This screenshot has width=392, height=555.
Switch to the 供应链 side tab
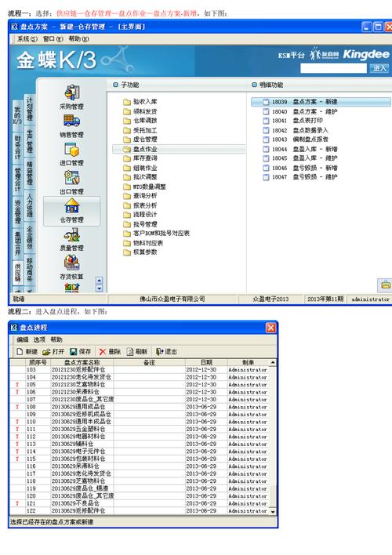[x=18, y=272]
